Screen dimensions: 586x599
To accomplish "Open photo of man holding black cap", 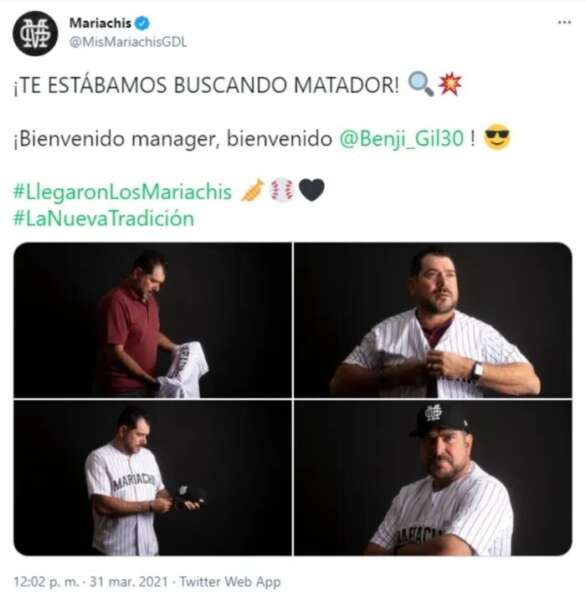I will click(153, 478).
